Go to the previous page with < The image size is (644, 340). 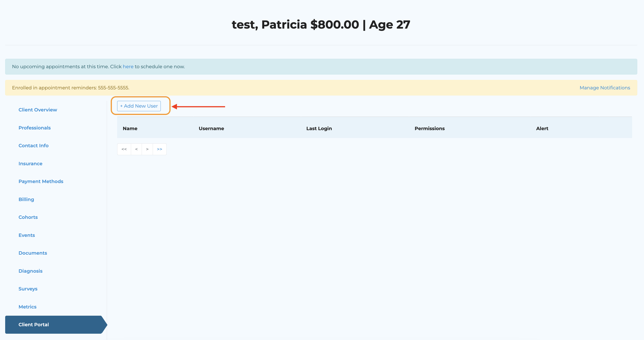[x=136, y=149]
